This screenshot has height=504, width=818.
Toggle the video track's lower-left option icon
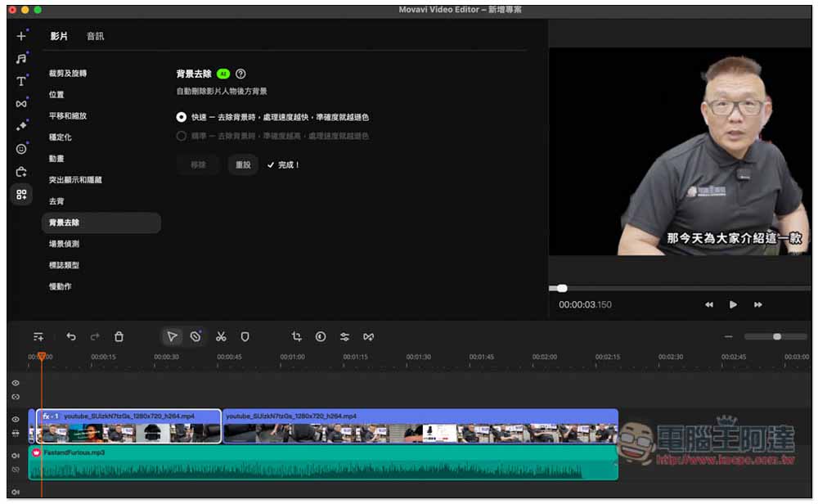coord(16,434)
